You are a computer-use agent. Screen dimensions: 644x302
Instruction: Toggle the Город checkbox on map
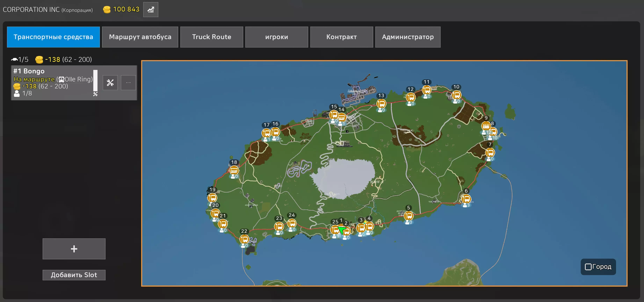(x=588, y=267)
